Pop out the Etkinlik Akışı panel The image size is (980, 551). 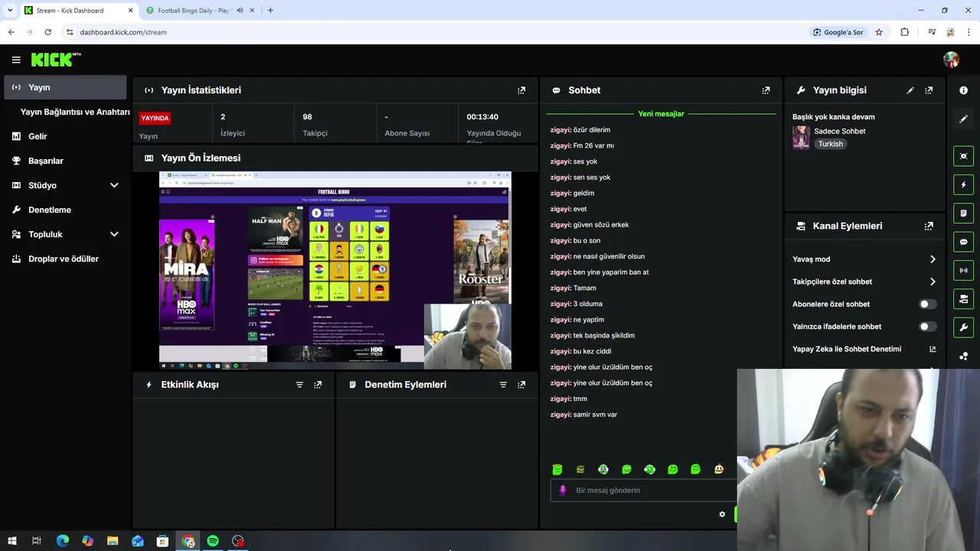pyautogui.click(x=318, y=385)
